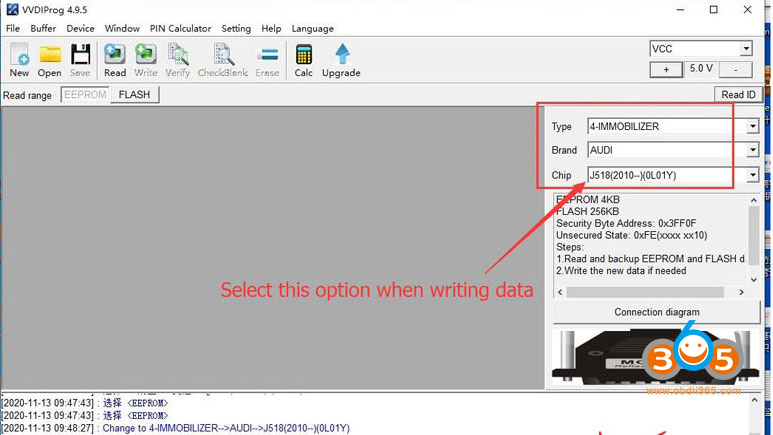
Task: Open the Device menu
Action: (x=80, y=29)
